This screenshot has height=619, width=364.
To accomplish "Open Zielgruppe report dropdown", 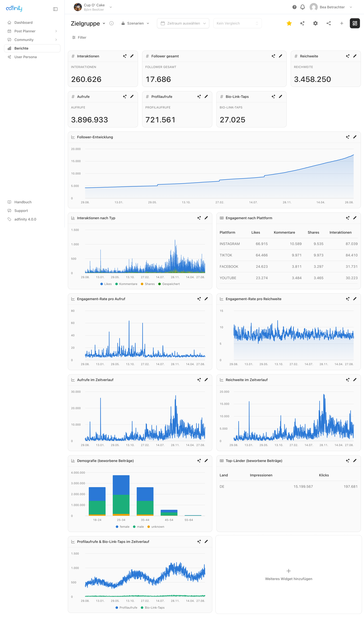I will pos(88,23).
